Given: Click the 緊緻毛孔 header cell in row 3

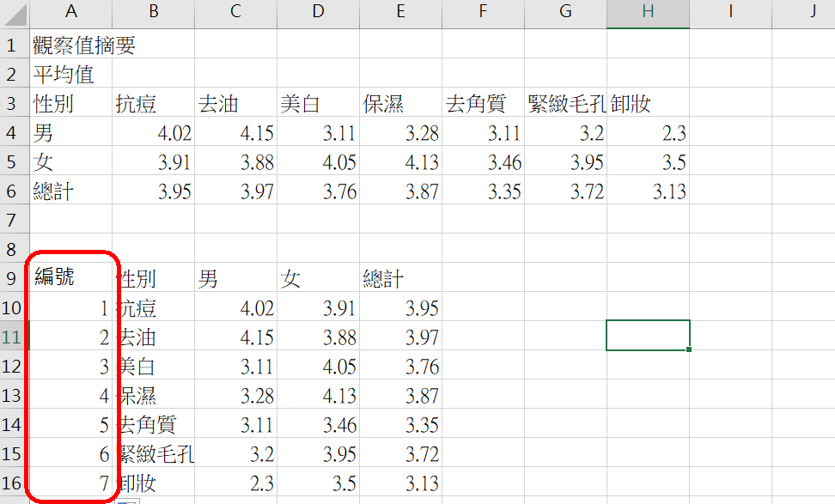Looking at the screenshot, I should click(x=565, y=104).
